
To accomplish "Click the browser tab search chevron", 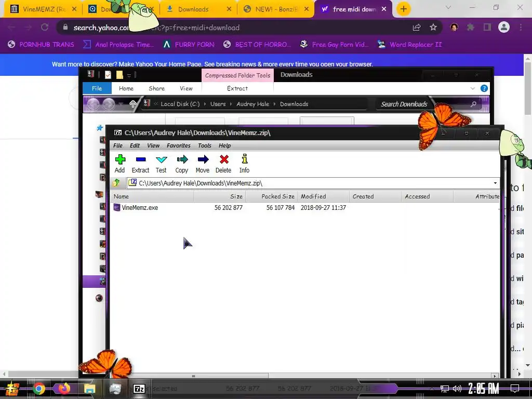I will coord(448,7).
